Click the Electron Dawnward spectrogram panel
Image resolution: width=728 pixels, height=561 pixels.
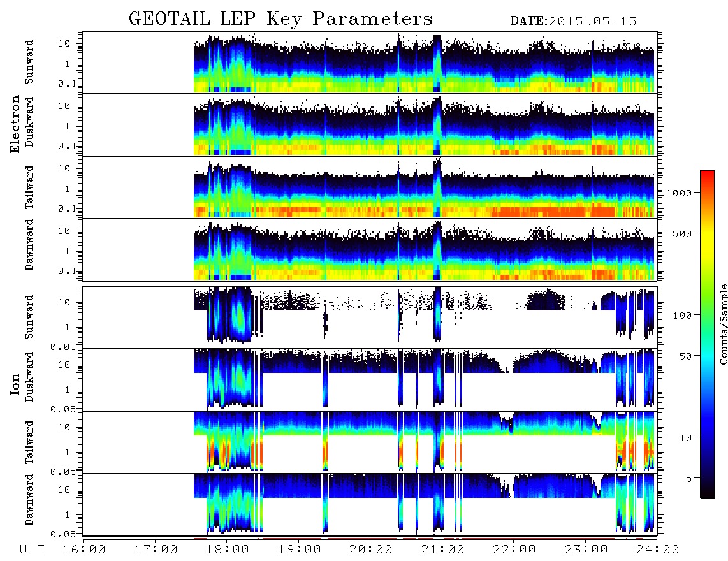(370, 249)
